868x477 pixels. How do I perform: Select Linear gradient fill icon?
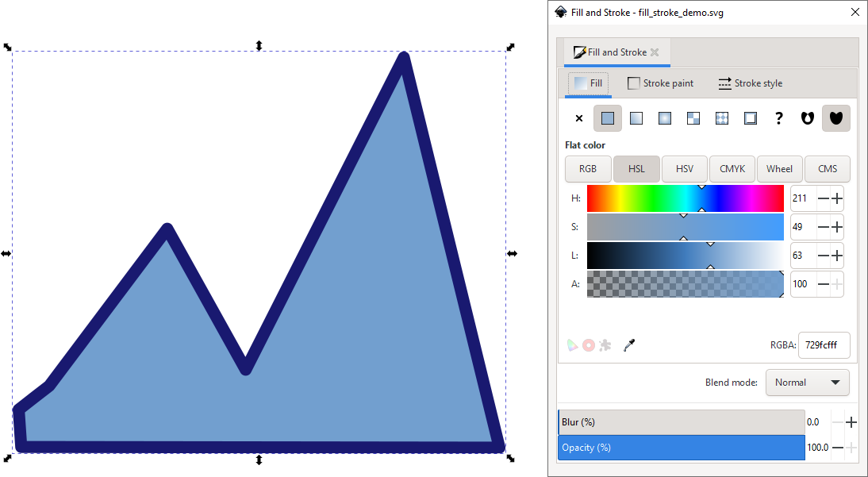click(x=636, y=118)
